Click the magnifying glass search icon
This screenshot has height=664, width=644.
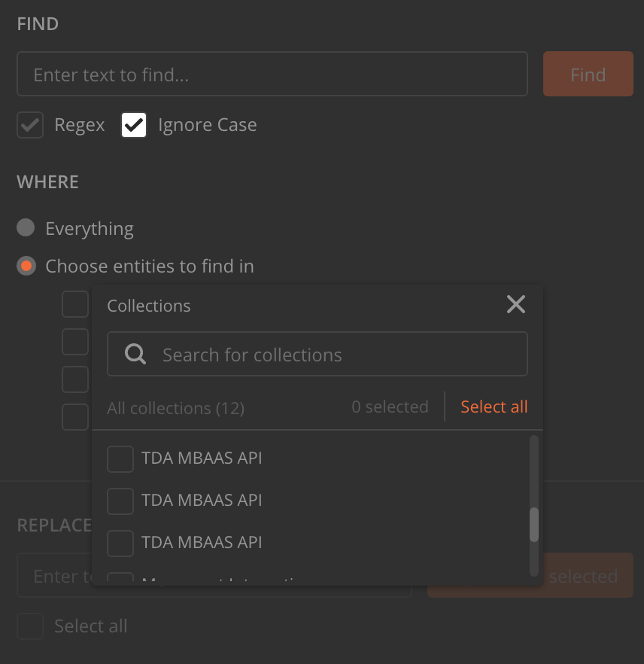coord(134,354)
